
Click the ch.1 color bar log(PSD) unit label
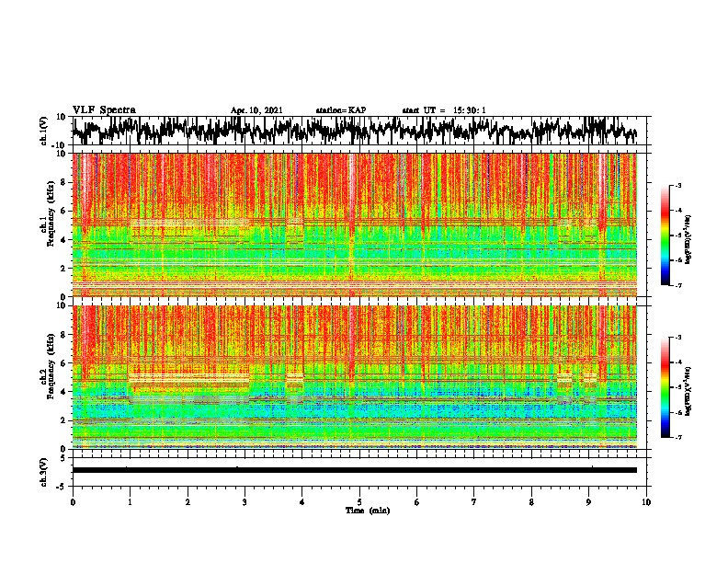(x=688, y=240)
